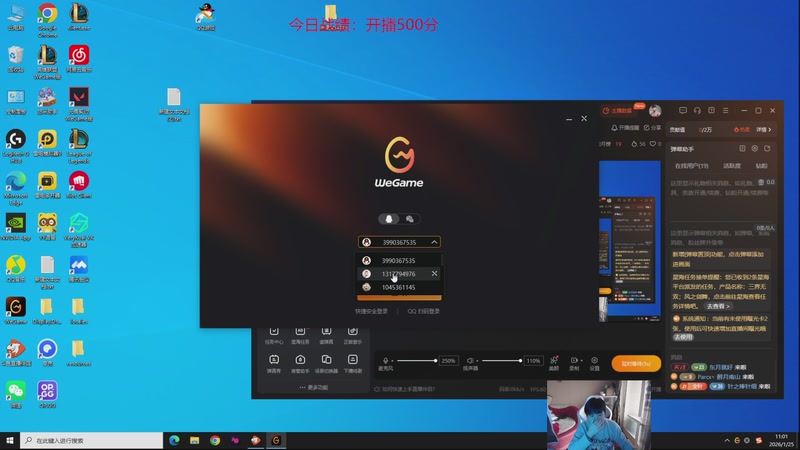Open the microphone device dropdown arrow
The image size is (800, 450).
pyautogui.click(x=392, y=361)
